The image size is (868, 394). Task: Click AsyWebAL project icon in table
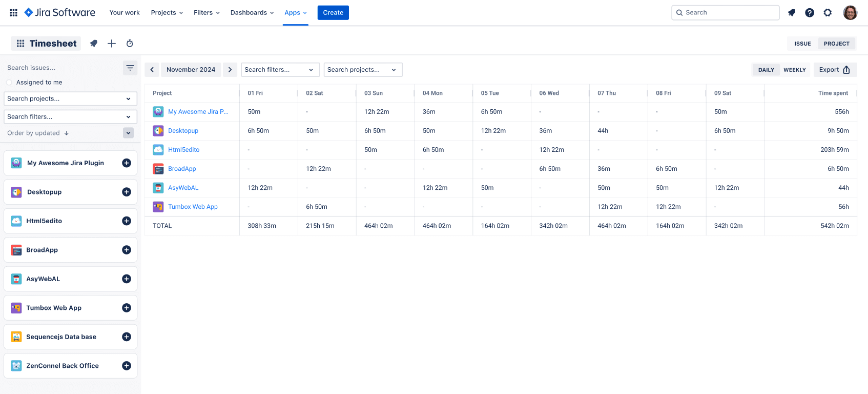[x=158, y=188]
